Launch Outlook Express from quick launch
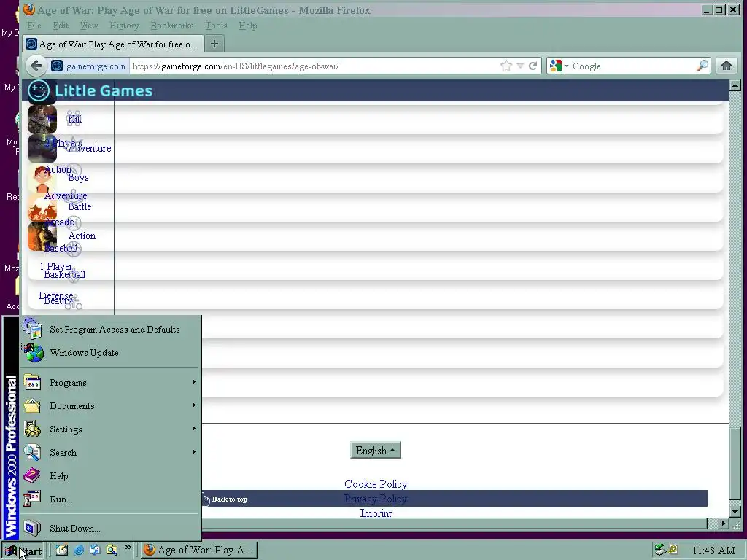The width and height of the screenshot is (747, 560). tap(96, 550)
